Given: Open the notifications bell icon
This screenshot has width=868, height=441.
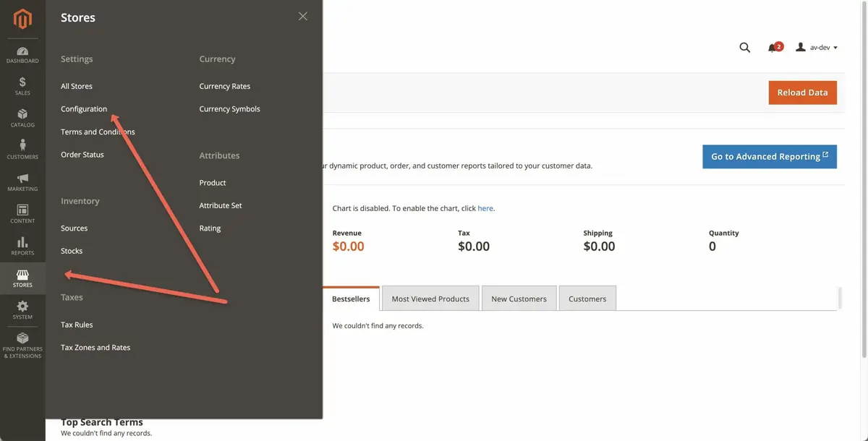Looking at the screenshot, I should 773,48.
